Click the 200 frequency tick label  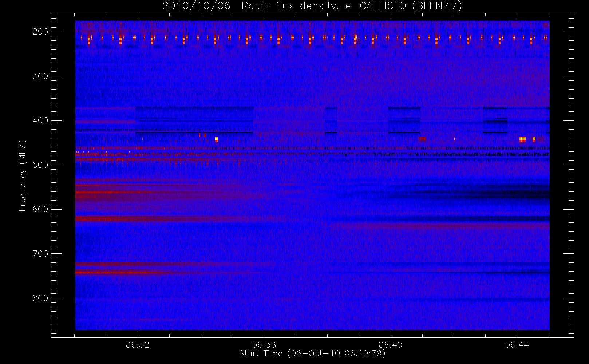click(40, 32)
